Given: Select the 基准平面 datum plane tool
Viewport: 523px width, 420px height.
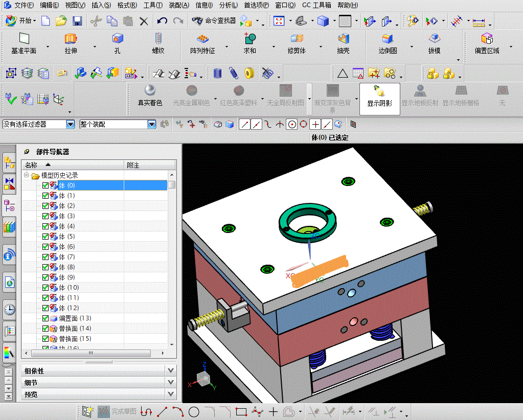Looking at the screenshot, I should [24, 43].
